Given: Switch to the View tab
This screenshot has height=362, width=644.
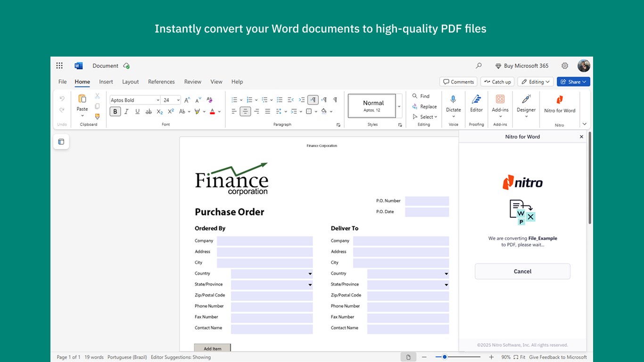Looking at the screenshot, I should point(216,82).
